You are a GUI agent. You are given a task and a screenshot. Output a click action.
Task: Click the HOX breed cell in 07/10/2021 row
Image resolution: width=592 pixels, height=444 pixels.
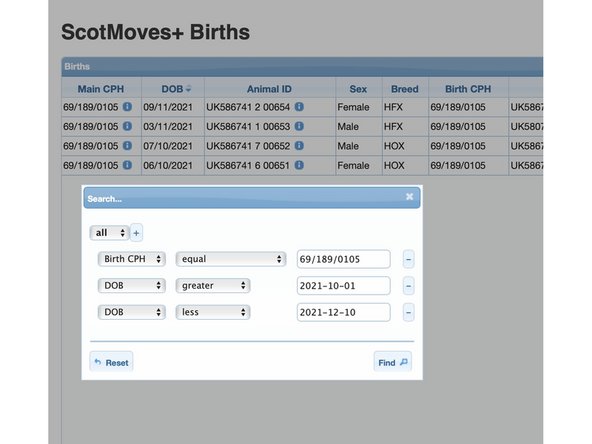coord(405,146)
